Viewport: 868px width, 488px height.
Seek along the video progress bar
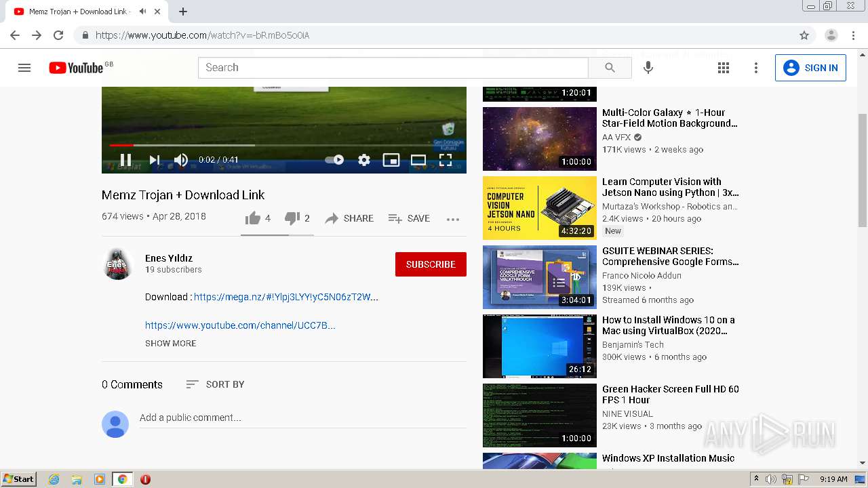click(x=284, y=145)
